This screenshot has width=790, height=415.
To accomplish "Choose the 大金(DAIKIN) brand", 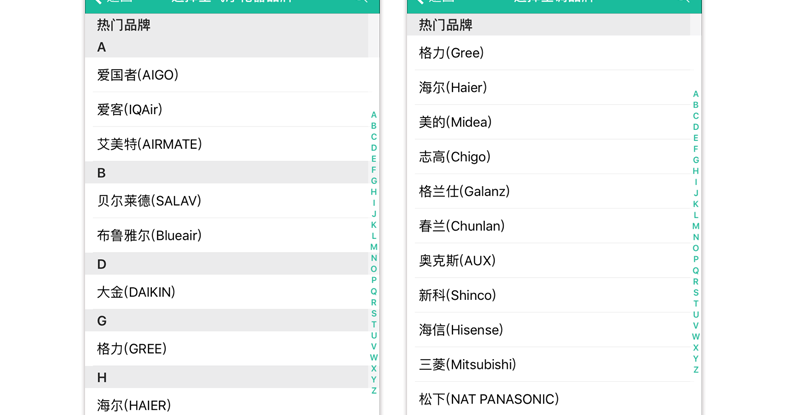I will [x=136, y=292].
